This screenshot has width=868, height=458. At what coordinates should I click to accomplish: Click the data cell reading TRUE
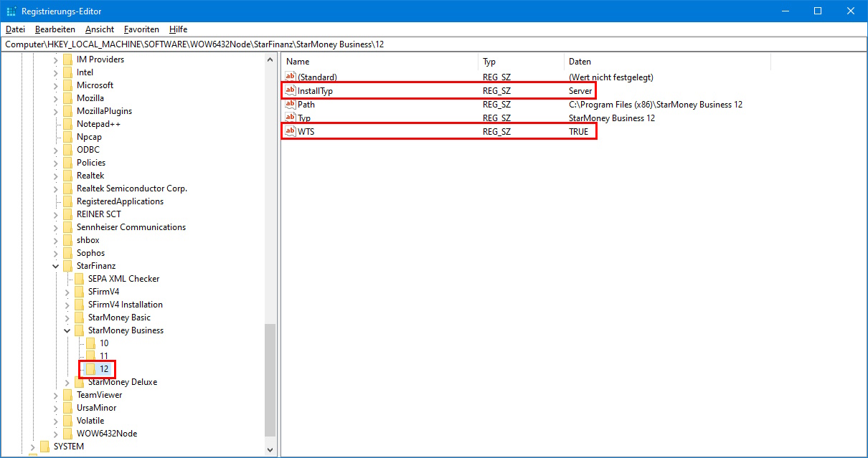pos(578,131)
